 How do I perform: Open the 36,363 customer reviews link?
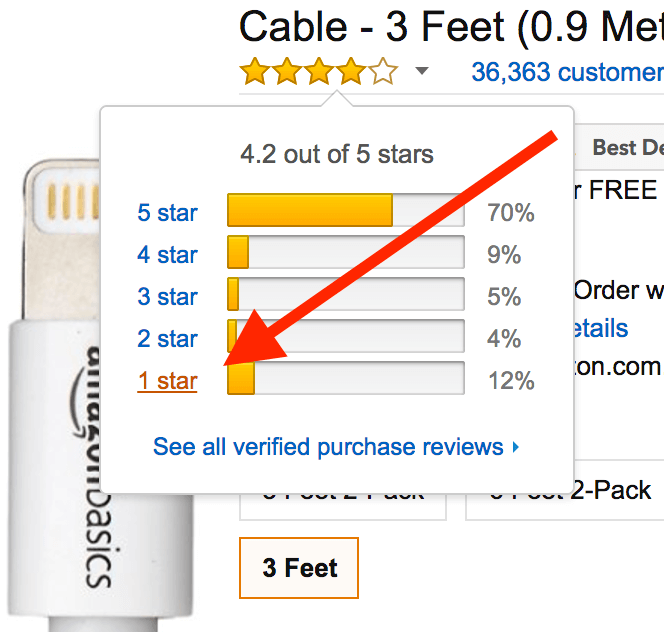pyautogui.click(x=567, y=72)
